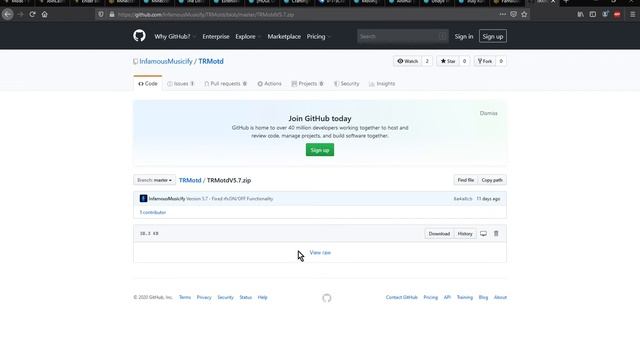
Task: Switch to the Issues tab
Action: [x=180, y=84]
